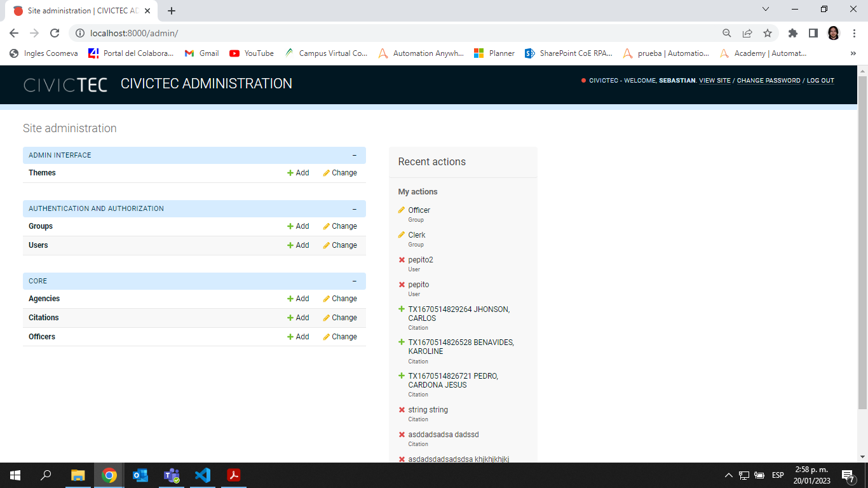Viewport: 868px width, 488px height.
Task: Open the Agencies model link
Action: tap(44, 299)
